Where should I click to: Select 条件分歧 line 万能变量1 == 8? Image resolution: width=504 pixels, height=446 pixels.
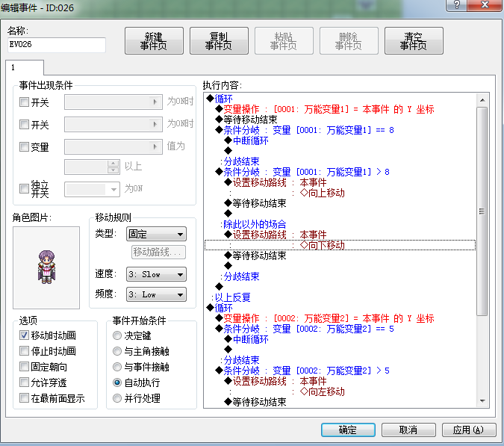(x=340, y=130)
